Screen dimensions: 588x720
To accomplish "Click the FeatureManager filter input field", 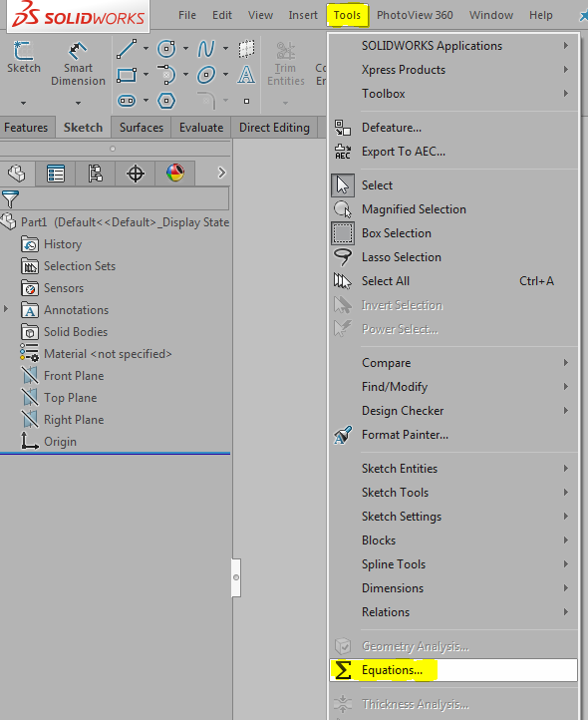I will [124, 198].
